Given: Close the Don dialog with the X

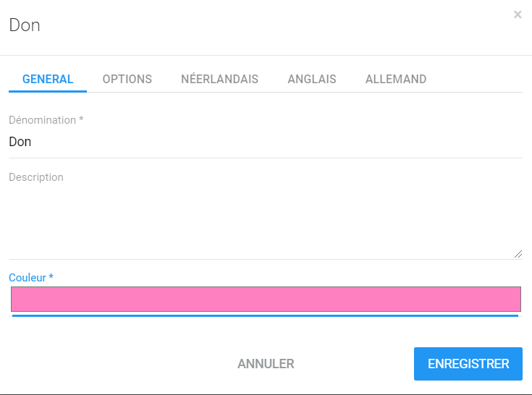Looking at the screenshot, I should click(x=518, y=14).
